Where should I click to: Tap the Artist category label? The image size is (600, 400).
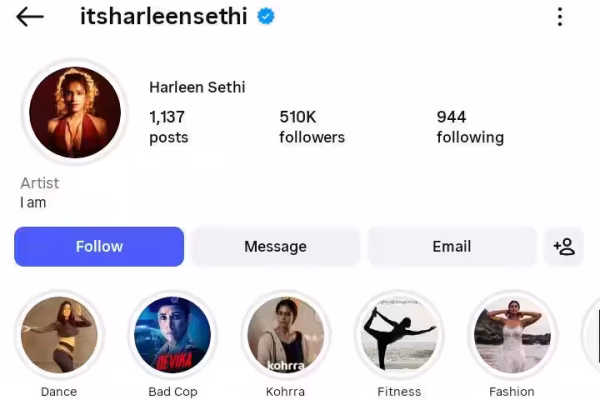[40, 183]
